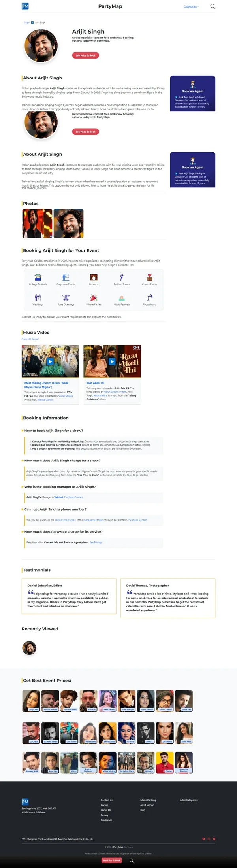The width and height of the screenshot is (237, 868).
Task: Click the search icon in the bottom bar
Action: pyautogui.click(x=132, y=860)
